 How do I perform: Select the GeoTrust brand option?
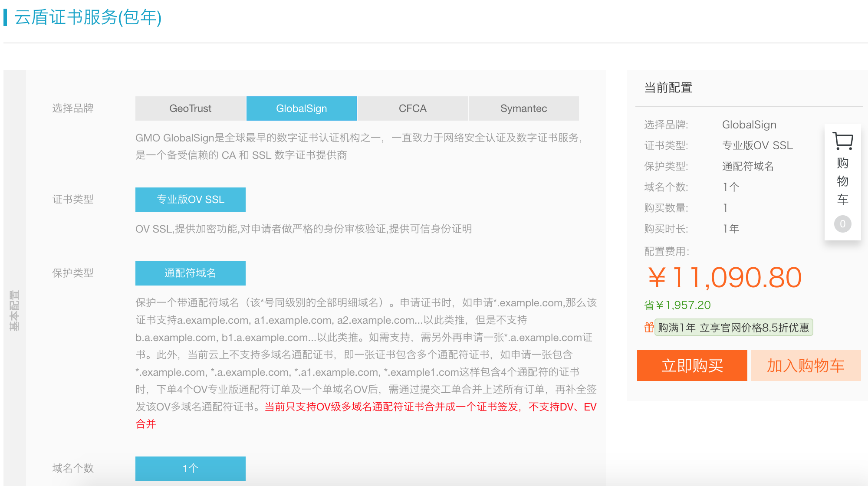[190, 108]
